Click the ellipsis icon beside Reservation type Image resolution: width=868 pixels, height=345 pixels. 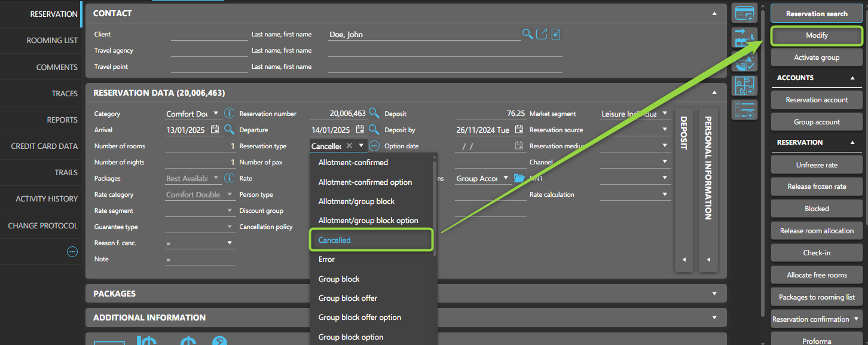(x=374, y=146)
